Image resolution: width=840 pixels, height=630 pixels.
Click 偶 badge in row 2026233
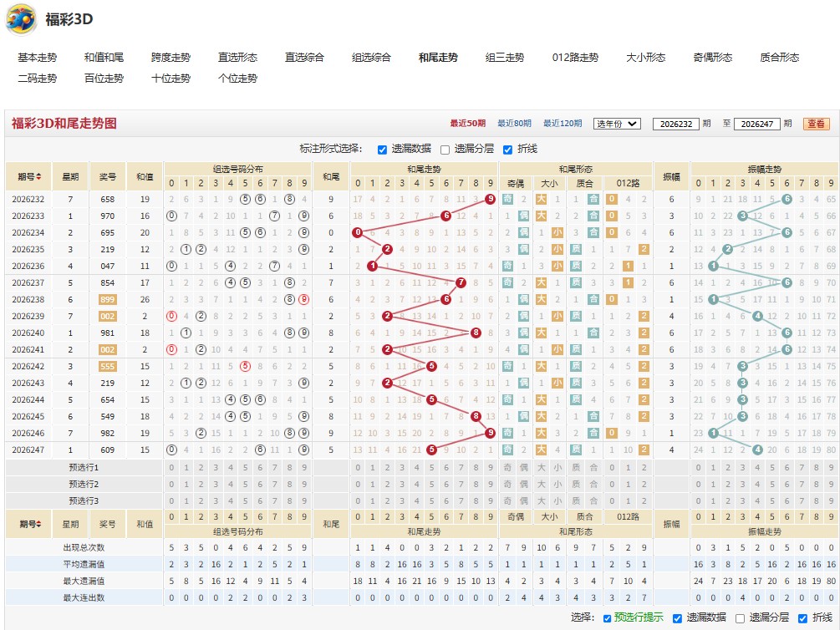point(523,216)
